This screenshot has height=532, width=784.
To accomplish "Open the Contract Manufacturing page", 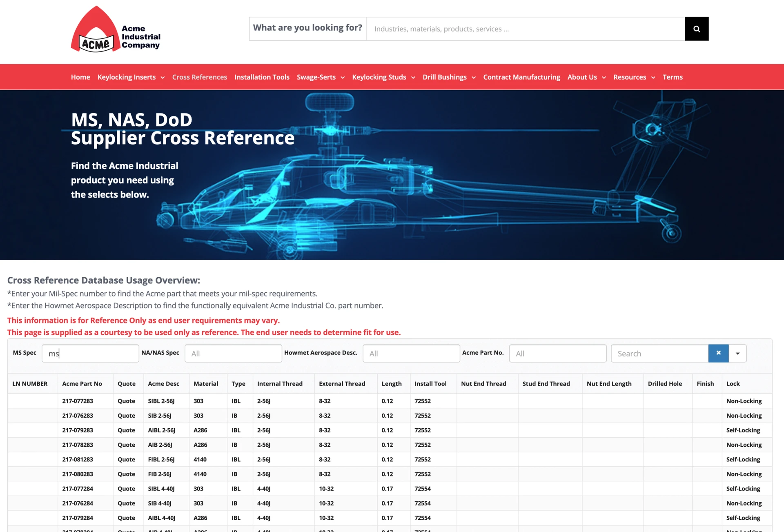I will tap(521, 77).
